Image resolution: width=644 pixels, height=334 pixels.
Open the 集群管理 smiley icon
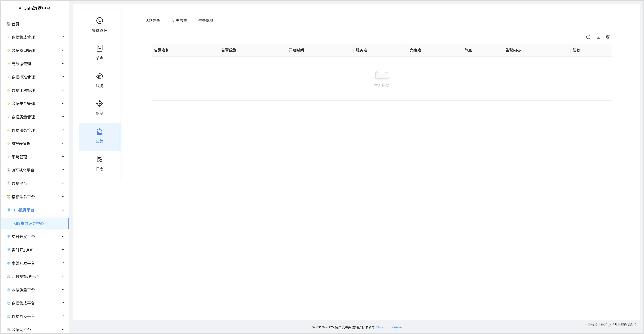(100, 21)
